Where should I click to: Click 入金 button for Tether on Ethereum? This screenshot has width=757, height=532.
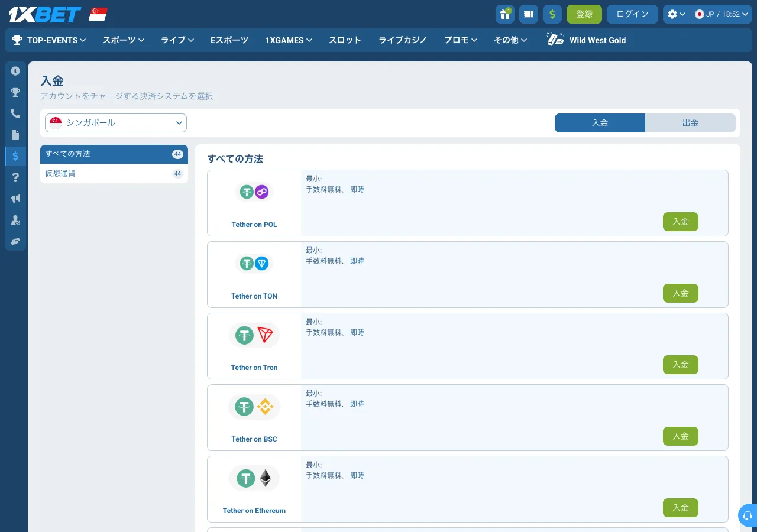pyautogui.click(x=681, y=508)
